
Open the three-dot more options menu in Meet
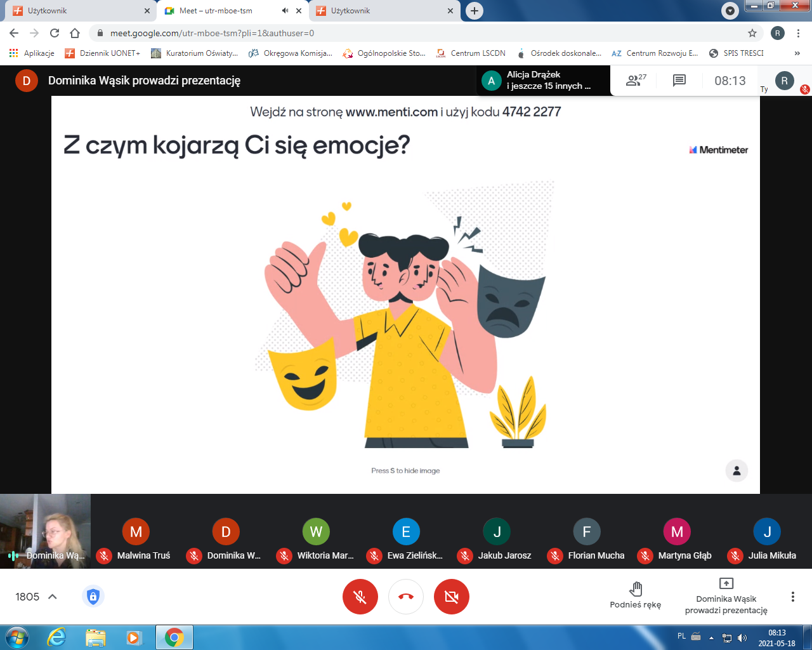792,597
